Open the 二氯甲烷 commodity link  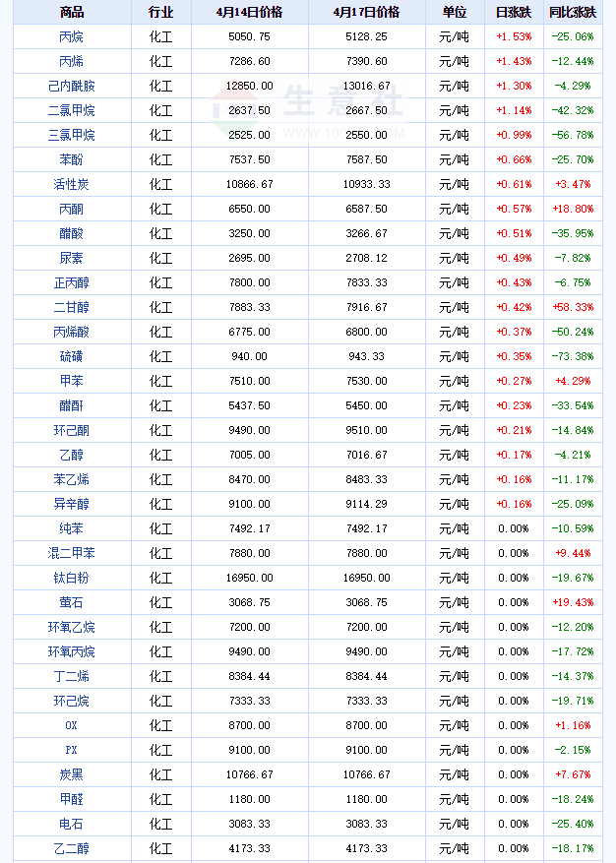tap(72, 110)
